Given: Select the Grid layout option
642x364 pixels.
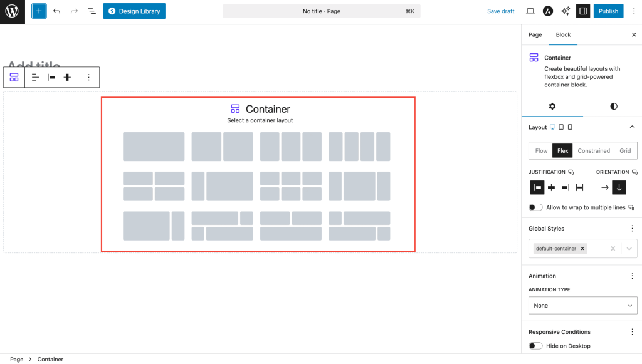Looking at the screenshot, I should point(625,151).
